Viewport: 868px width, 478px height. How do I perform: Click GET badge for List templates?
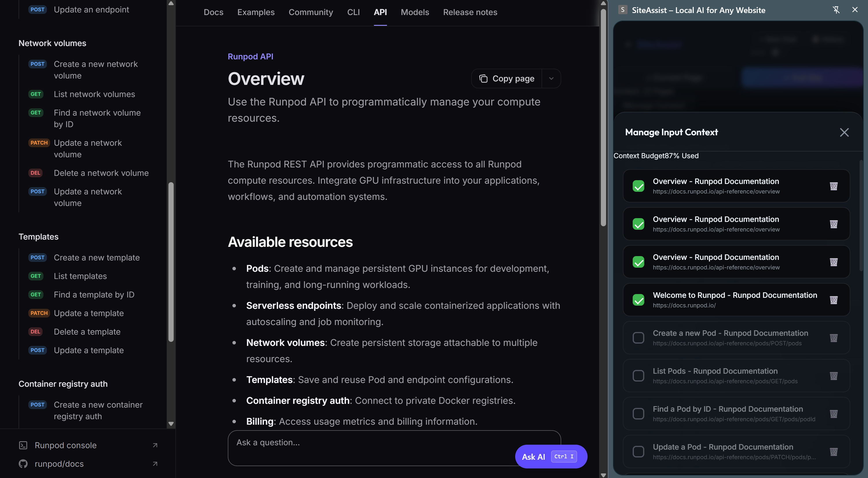click(36, 276)
